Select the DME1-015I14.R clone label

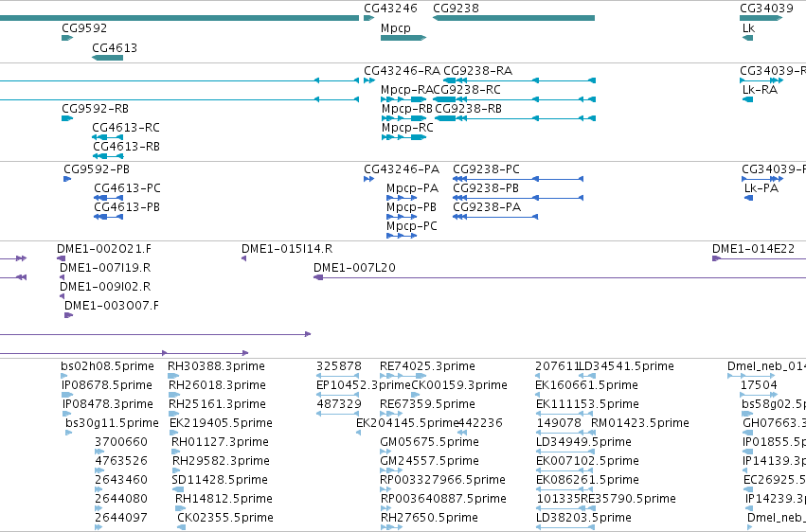point(287,249)
